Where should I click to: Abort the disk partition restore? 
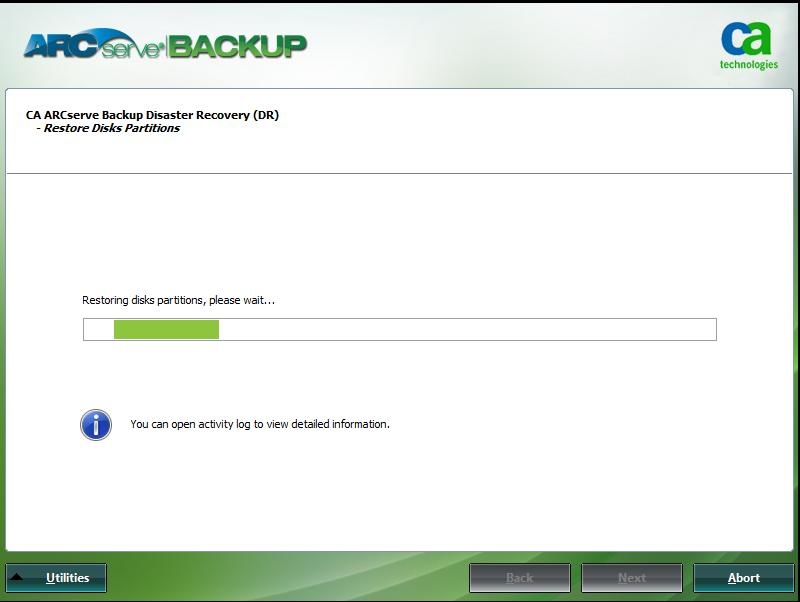coord(743,578)
